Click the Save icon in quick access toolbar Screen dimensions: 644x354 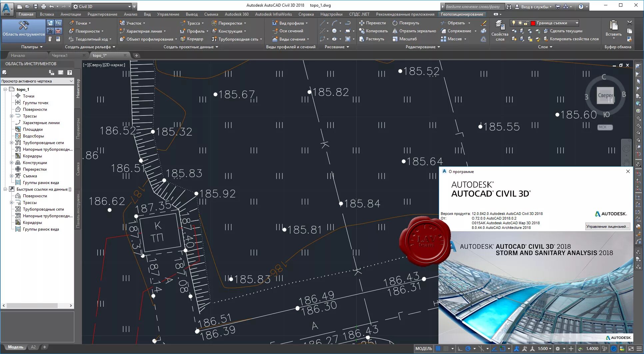[36, 6]
